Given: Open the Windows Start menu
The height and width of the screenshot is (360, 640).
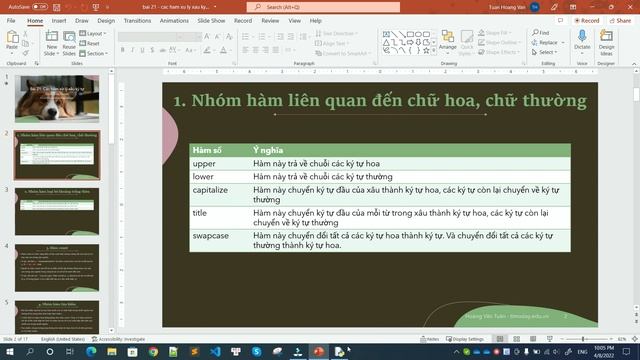Looking at the screenshot, I should pos(9,351).
